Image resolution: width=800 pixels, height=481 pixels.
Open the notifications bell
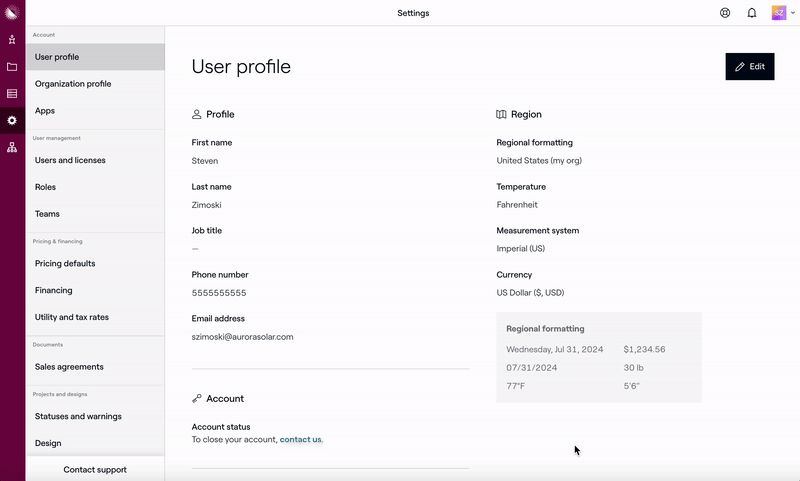752,13
